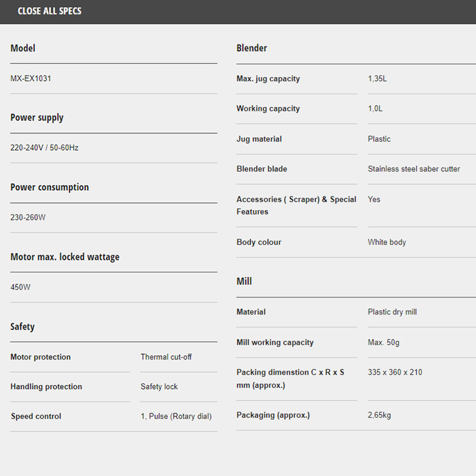Click the Accessories (Scraper) & Special Features label
This screenshot has width=476, height=476.
click(296, 205)
